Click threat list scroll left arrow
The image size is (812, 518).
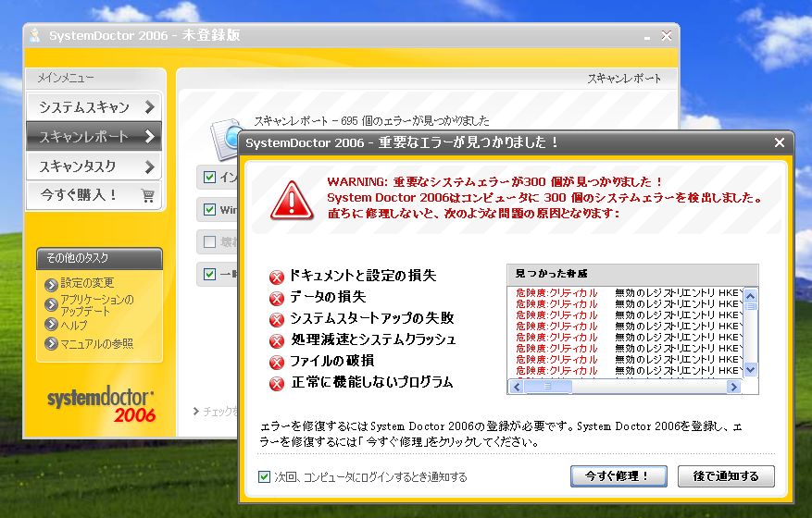pyautogui.click(x=517, y=387)
